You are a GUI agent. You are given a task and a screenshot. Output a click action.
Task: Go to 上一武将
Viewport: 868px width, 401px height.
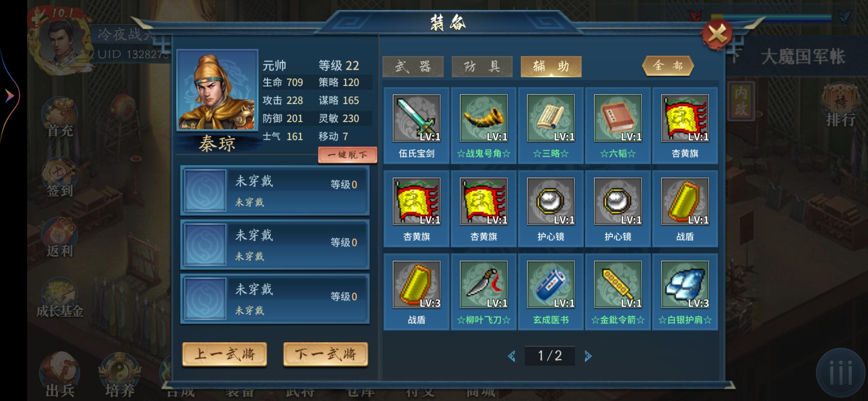224,354
